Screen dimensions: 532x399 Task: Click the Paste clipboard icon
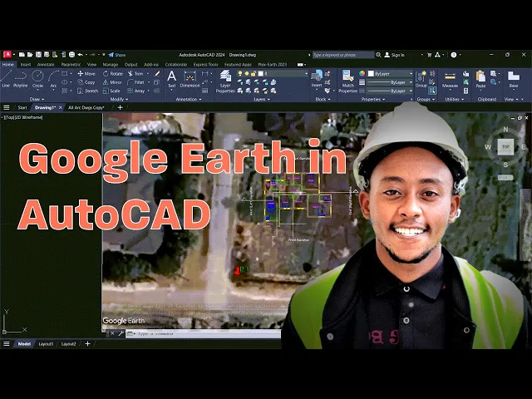point(480,80)
